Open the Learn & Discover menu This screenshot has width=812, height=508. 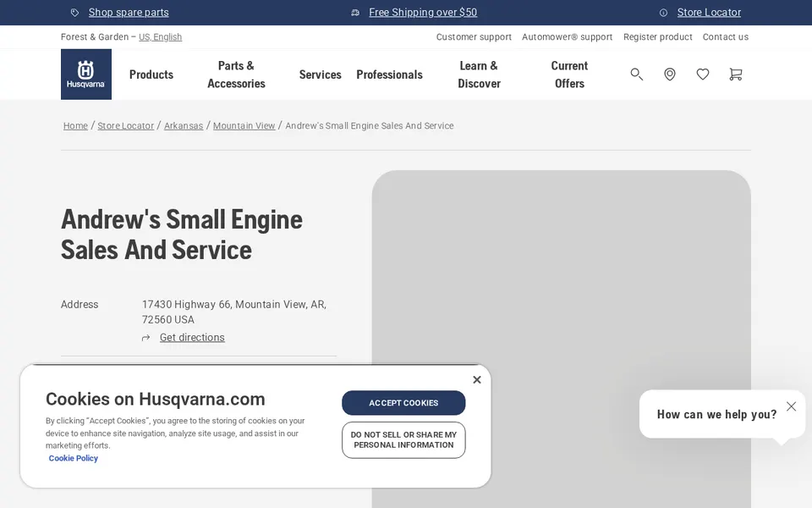(479, 75)
